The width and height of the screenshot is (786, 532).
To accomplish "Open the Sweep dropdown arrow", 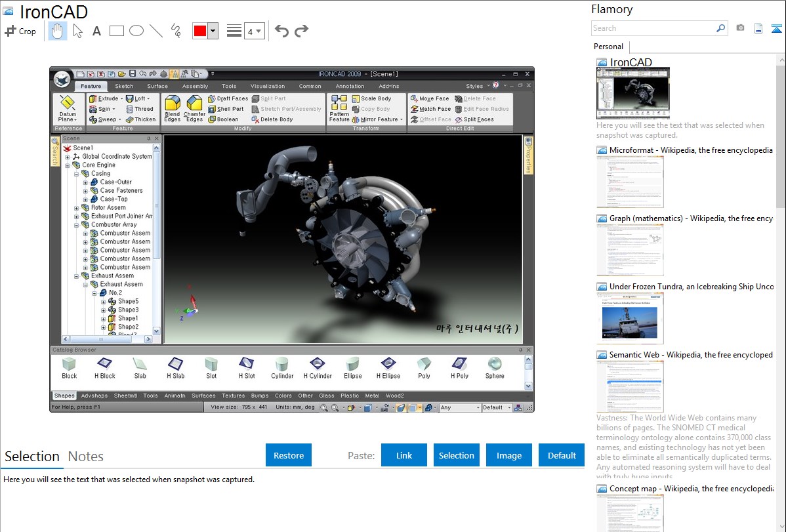I will tap(120, 120).
